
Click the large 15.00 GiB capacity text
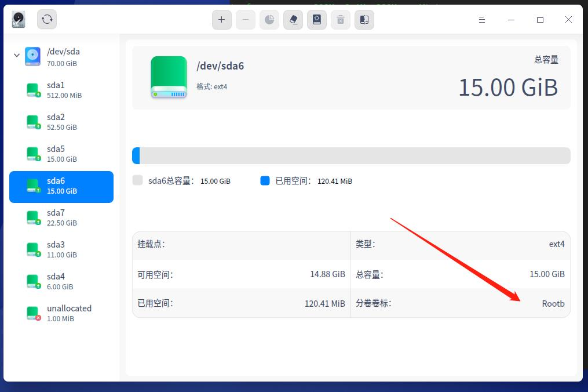(x=509, y=88)
